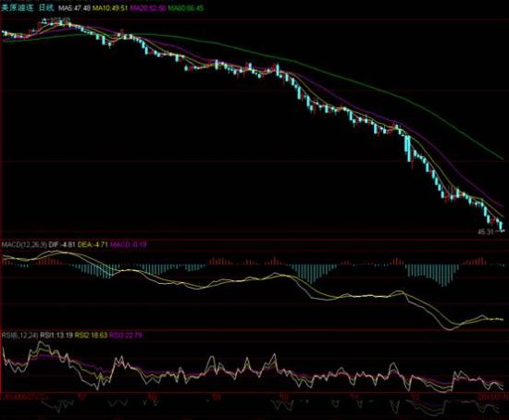Image resolution: width=509 pixels, height=420 pixels.
Task: Select the last date label on axis
Action: [x=493, y=396]
